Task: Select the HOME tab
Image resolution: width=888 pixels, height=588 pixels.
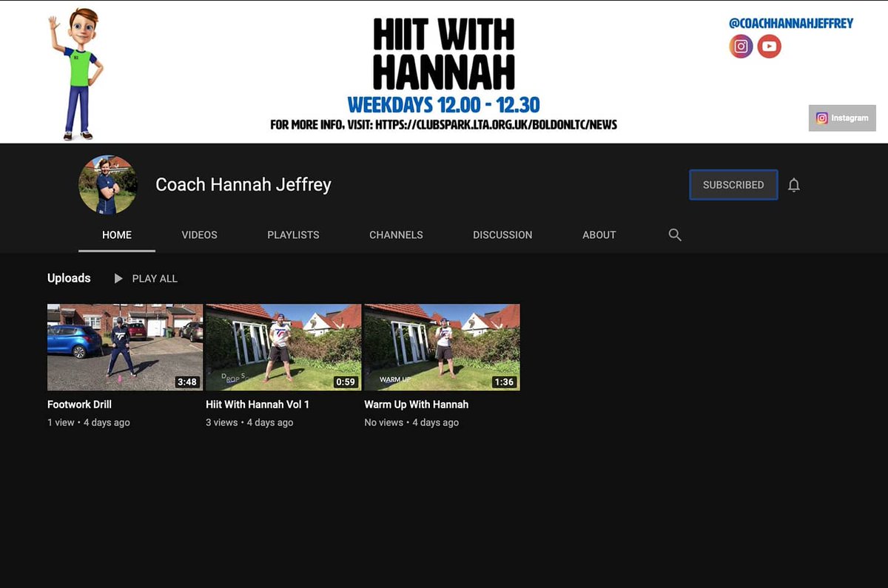Action: click(117, 234)
